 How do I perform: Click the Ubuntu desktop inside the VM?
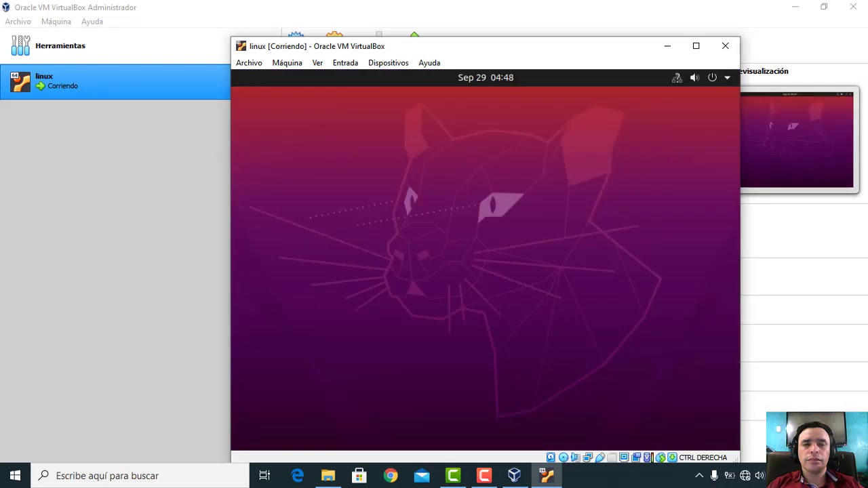pos(485,268)
